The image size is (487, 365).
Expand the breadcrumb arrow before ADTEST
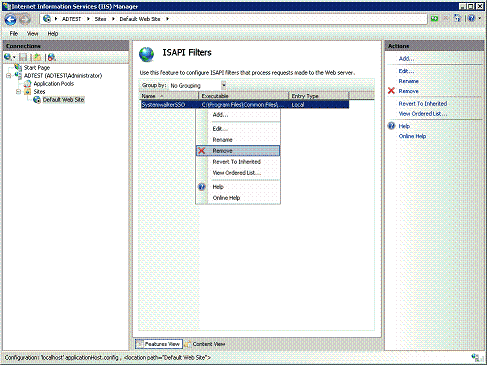point(56,19)
